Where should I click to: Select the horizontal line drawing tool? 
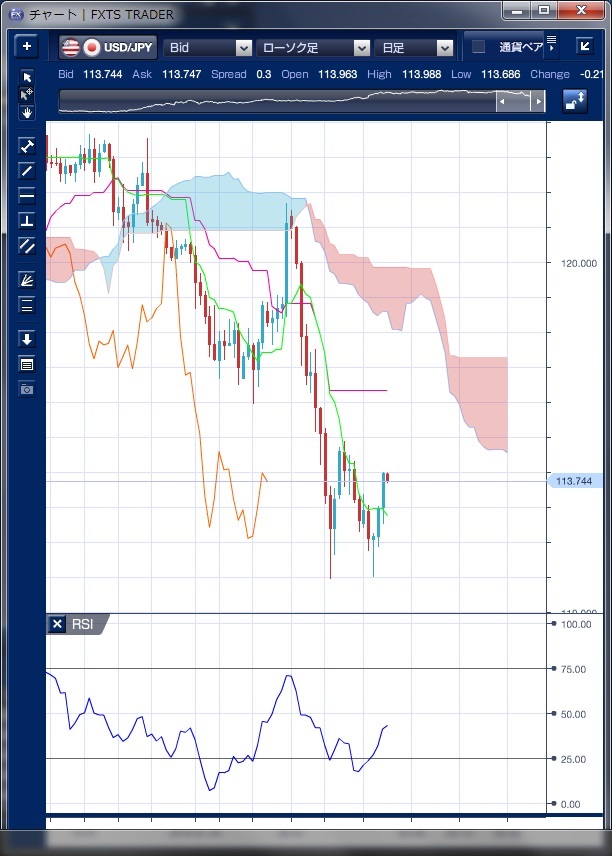[27, 195]
